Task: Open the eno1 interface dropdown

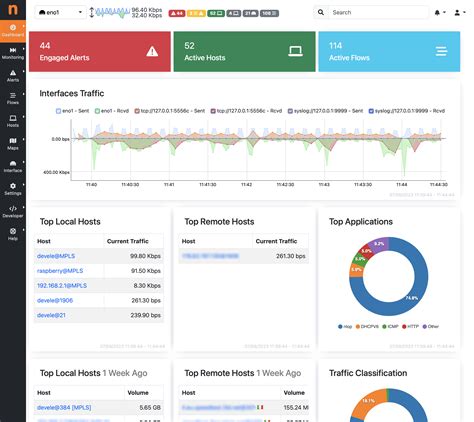Action: [60, 12]
